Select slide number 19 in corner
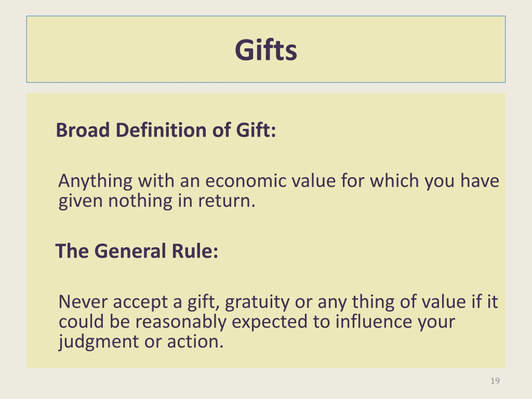 pyautogui.click(x=495, y=381)
